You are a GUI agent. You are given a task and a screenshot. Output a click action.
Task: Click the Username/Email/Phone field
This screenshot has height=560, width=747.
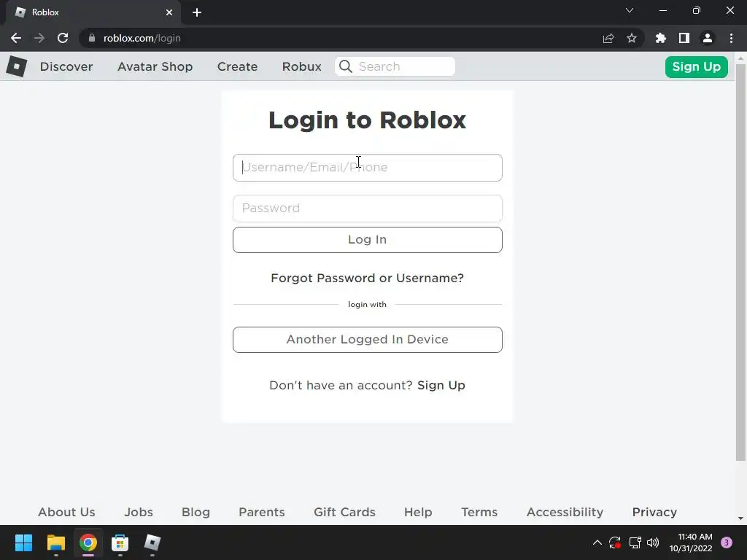point(368,168)
